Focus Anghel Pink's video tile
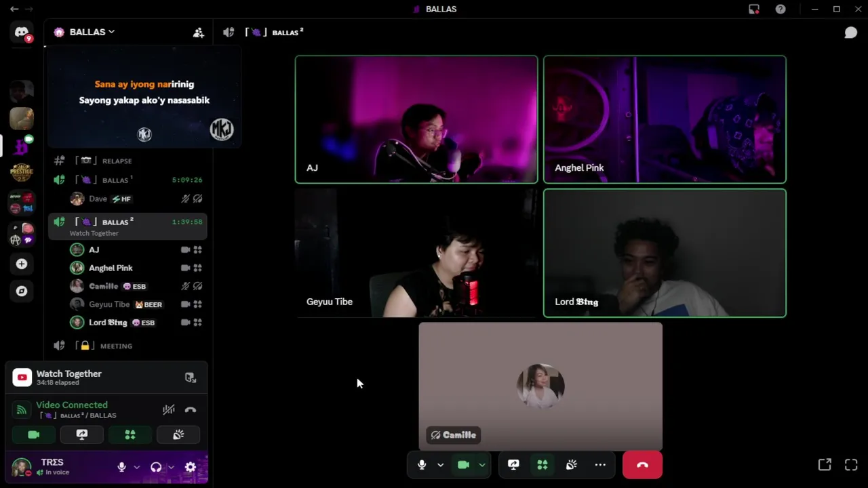The image size is (868, 488). tap(665, 119)
